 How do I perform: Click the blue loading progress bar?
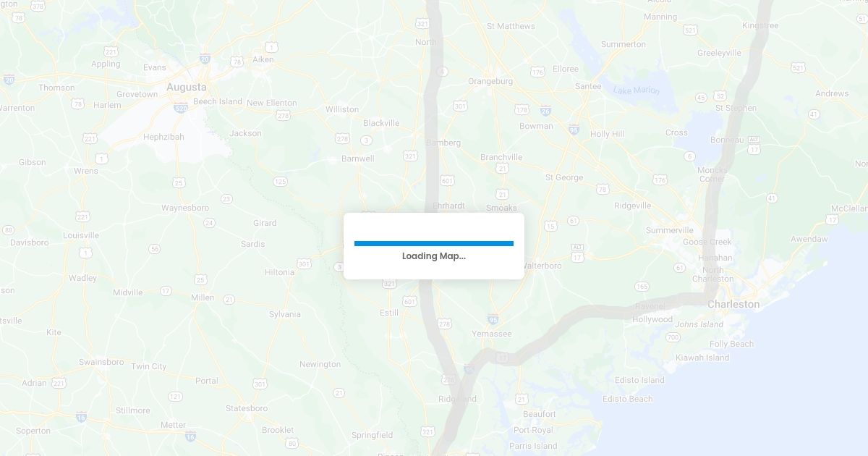click(x=434, y=244)
